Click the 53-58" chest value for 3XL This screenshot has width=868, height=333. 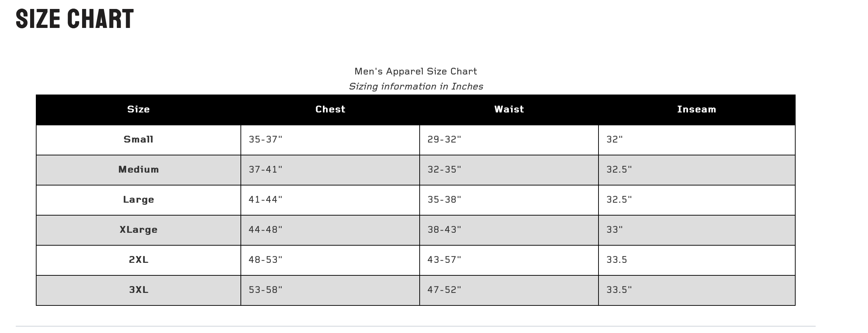[266, 290]
